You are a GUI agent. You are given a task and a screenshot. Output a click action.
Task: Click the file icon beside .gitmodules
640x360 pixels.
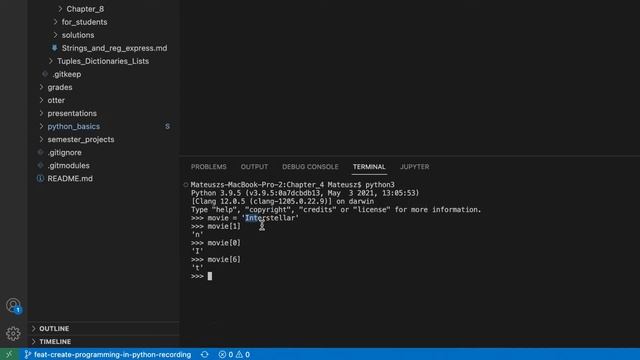click(40, 165)
